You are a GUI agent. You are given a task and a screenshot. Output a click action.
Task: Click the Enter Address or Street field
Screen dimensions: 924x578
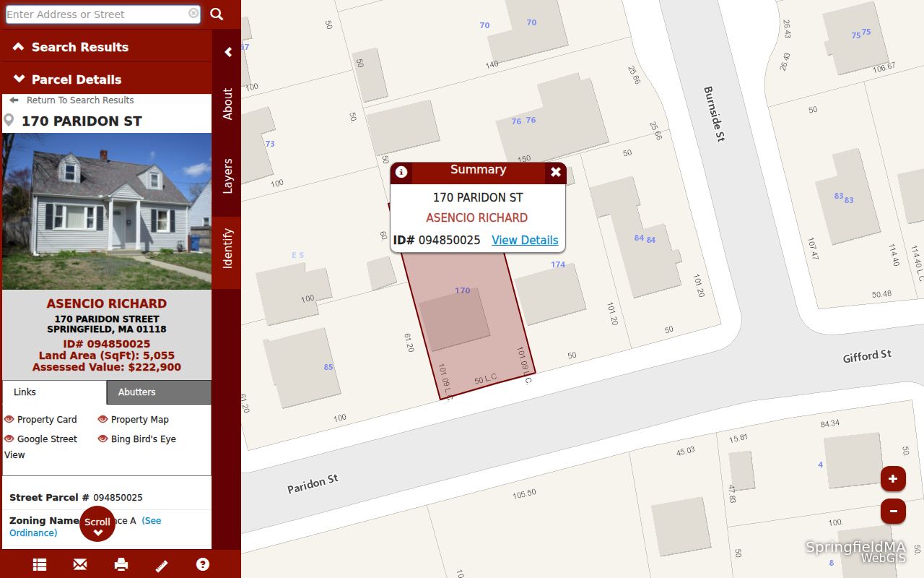[x=103, y=14]
